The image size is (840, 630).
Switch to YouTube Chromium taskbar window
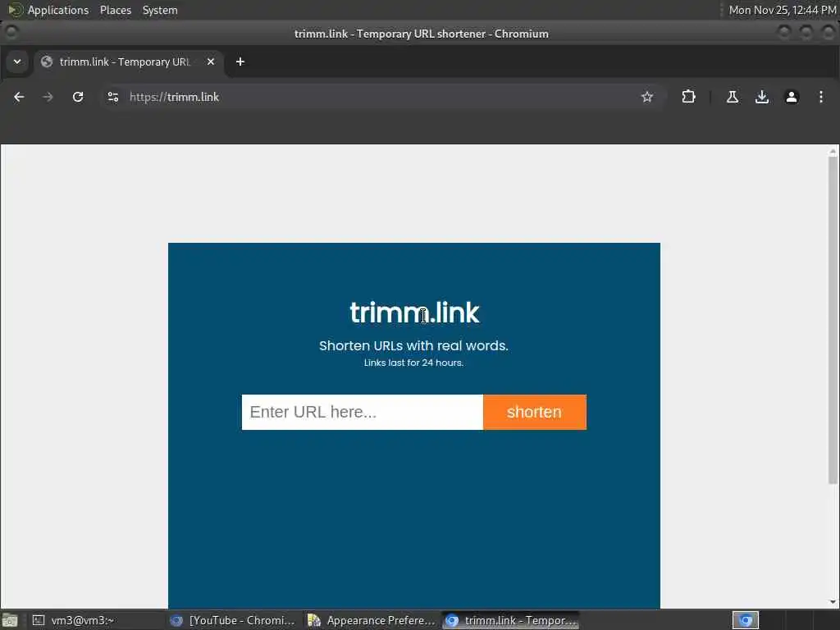click(x=233, y=620)
